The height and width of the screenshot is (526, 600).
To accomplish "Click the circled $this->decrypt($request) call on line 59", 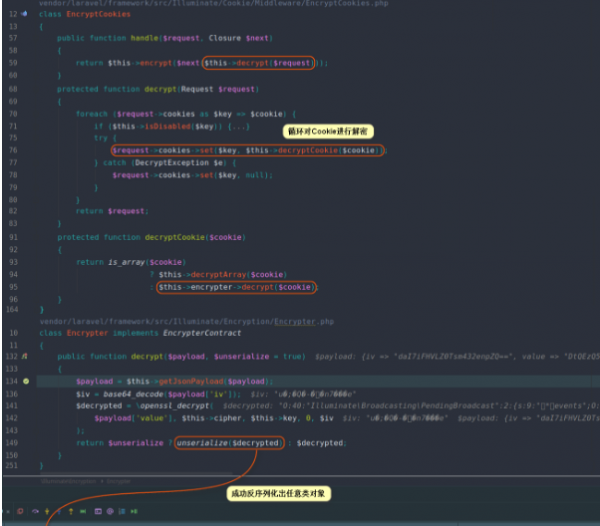I will click(x=257, y=62).
